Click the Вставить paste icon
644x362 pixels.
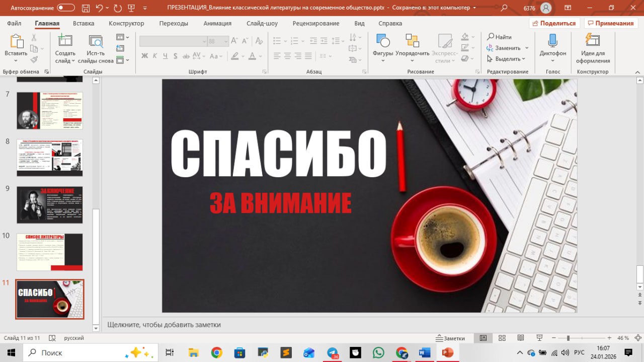click(x=16, y=41)
